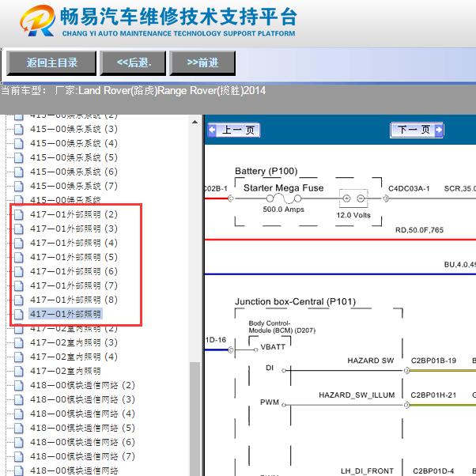
Task: Select 417—01外部照明 (5) in tree
Action: tap(74, 258)
